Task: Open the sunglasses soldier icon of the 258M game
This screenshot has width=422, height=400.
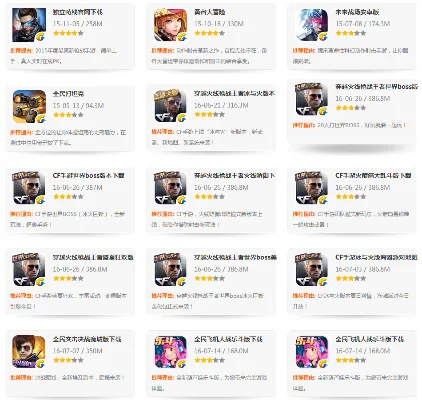Action: [x=29, y=25]
